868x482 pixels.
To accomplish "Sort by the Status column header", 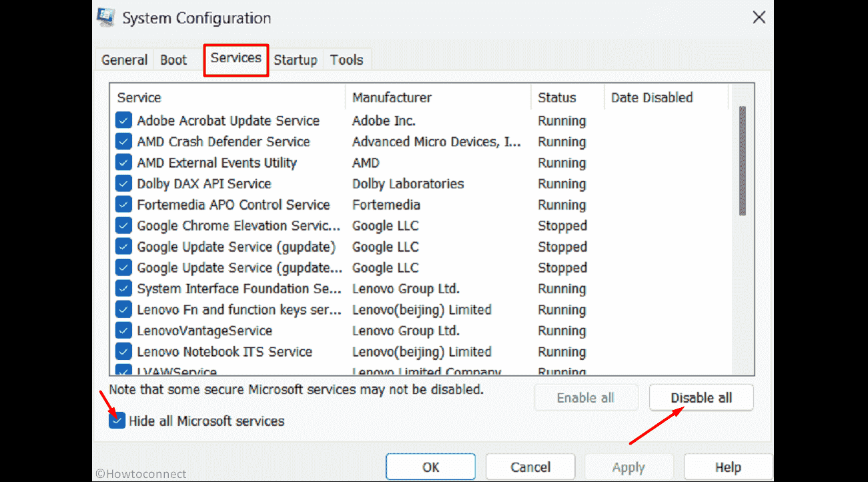I will point(568,97).
